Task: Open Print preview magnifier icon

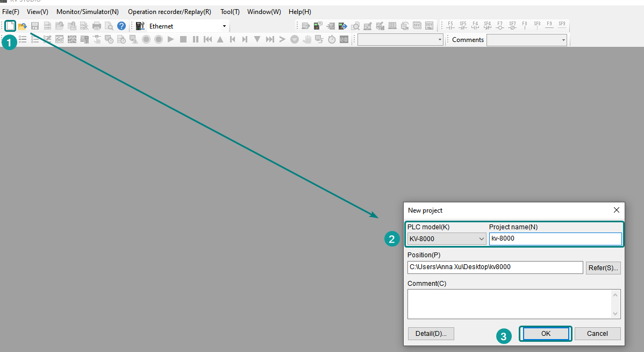Action: coord(109,26)
